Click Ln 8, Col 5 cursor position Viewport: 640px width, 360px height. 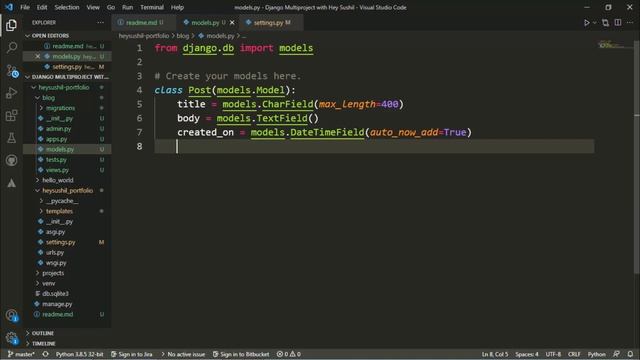coord(495,354)
